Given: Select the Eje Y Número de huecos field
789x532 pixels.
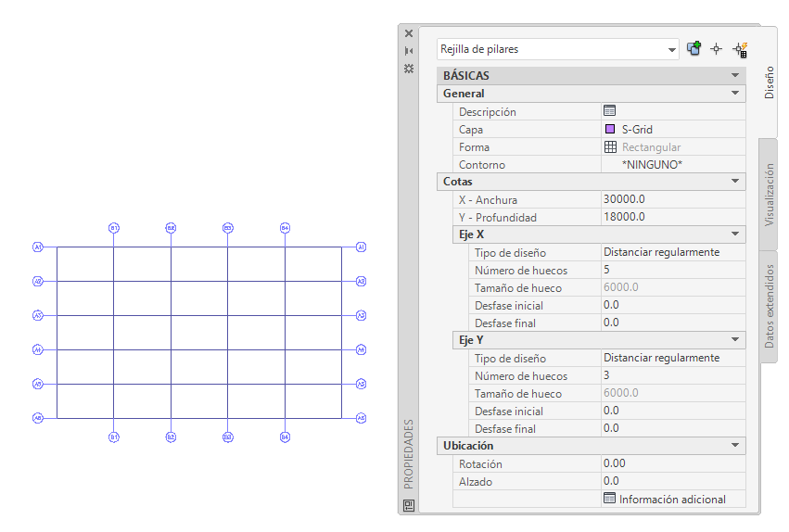Looking at the screenshot, I should tap(673, 375).
